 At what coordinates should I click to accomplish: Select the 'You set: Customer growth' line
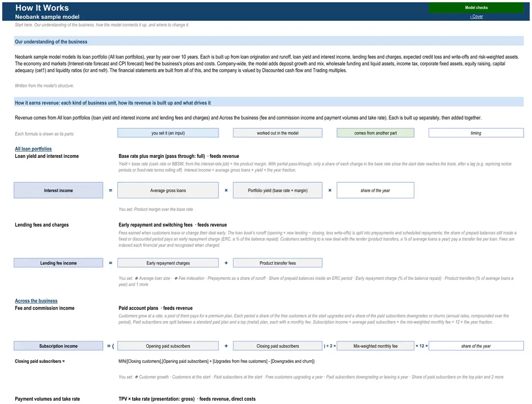click(311, 377)
